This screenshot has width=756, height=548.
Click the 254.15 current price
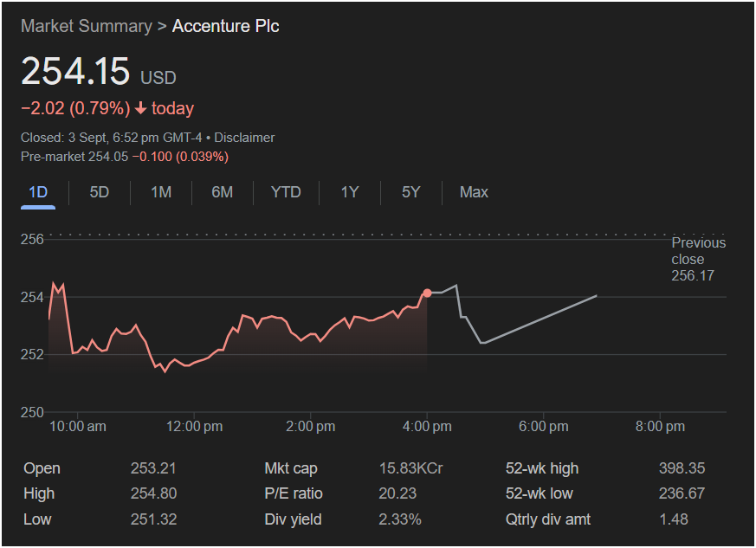[x=75, y=71]
